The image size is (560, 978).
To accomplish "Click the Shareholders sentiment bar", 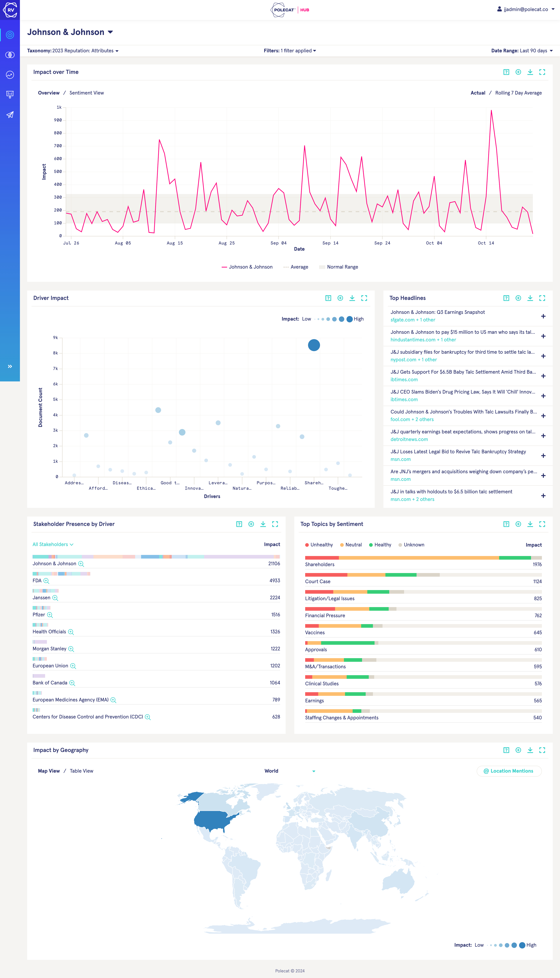I will point(423,558).
